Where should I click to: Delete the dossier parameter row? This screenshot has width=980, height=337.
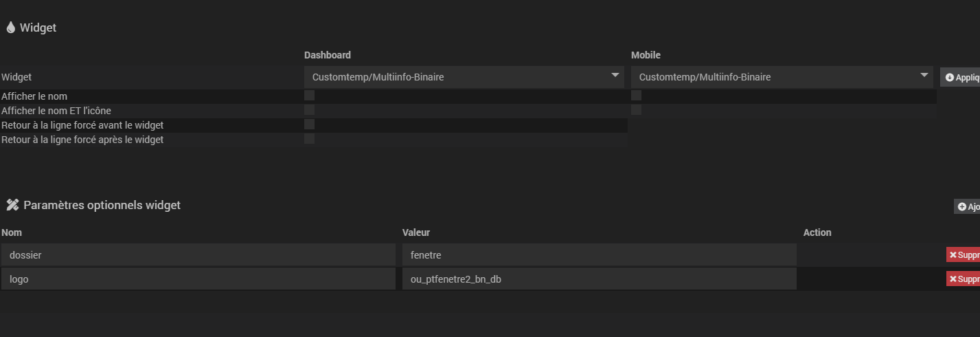963,255
